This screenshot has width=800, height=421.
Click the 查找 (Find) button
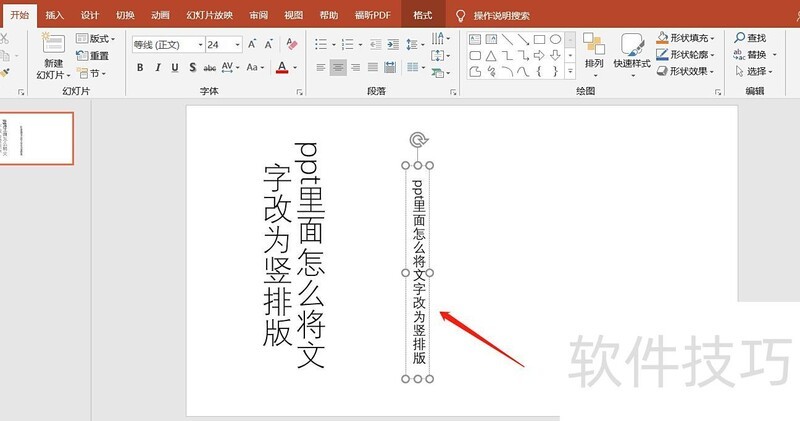point(748,38)
